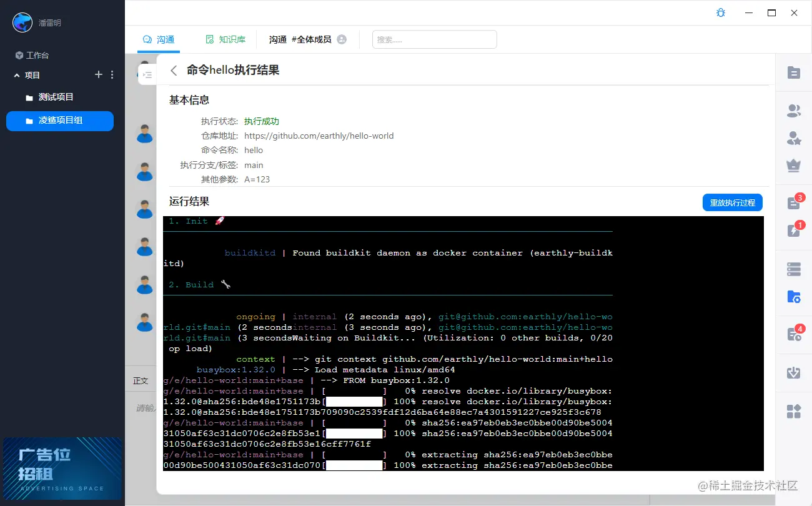
Task: Click the username 潘雷明
Action: pos(49,23)
